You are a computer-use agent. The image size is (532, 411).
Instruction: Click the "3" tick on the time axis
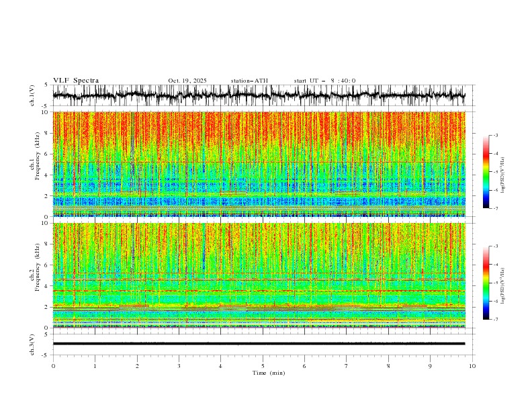[179, 366]
